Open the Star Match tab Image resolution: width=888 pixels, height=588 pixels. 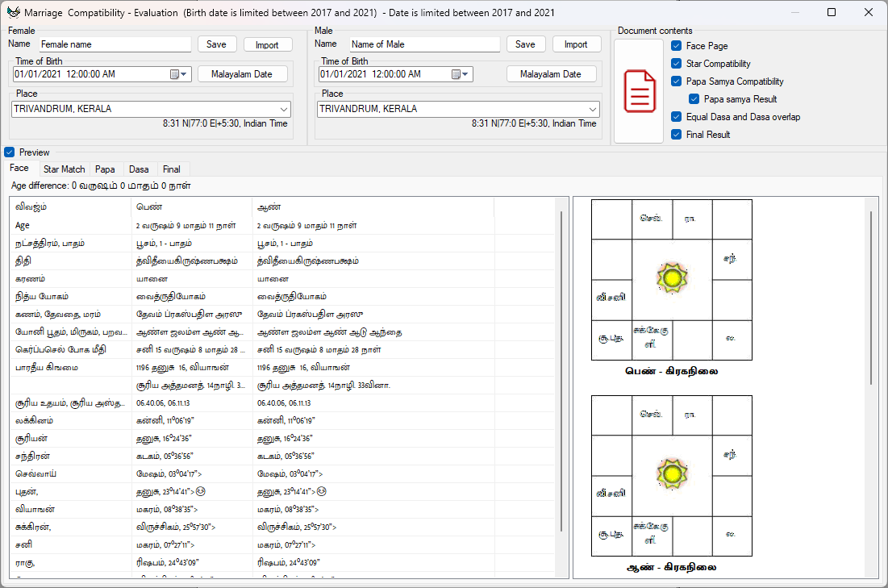[x=64, y=169]
